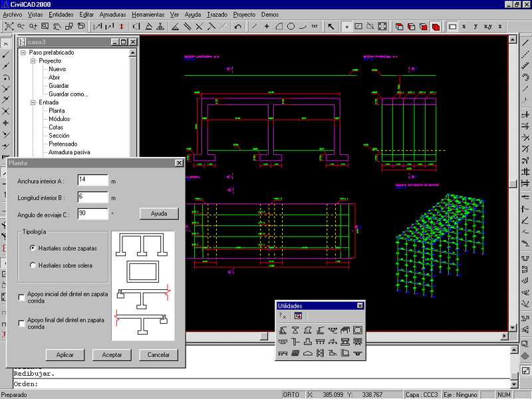Enable Apoyo inicial del dintel checkbox

click(x=22, y=297)
